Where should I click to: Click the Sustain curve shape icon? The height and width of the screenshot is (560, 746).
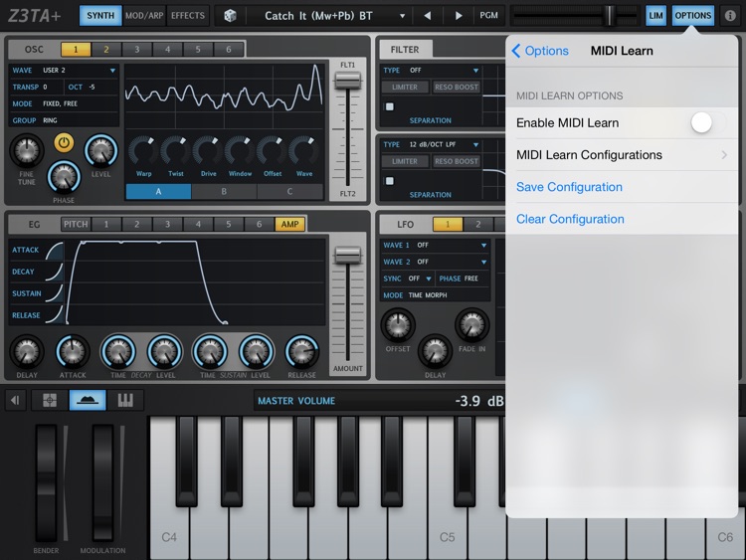tap(55, 293)
